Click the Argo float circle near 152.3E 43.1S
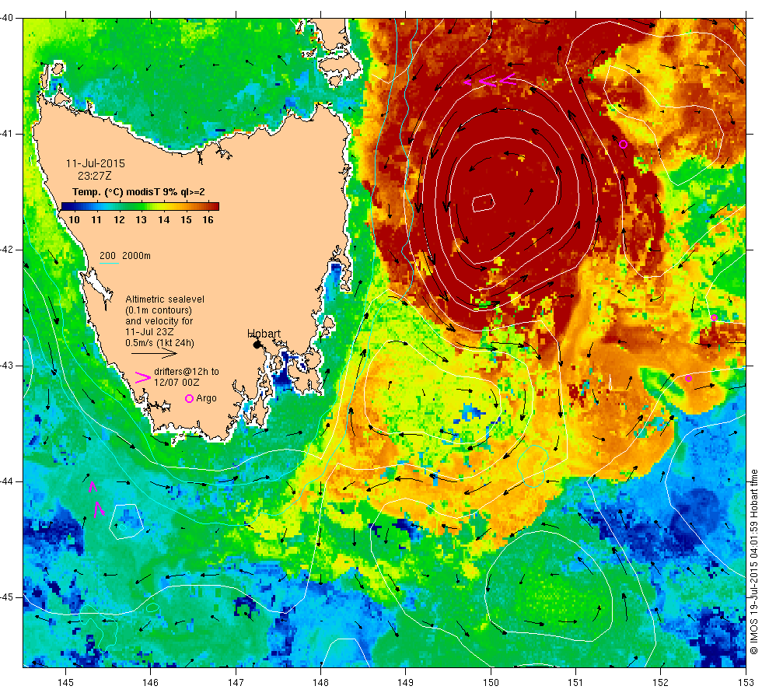Screen dimensions: 762x700 point(688,378)
